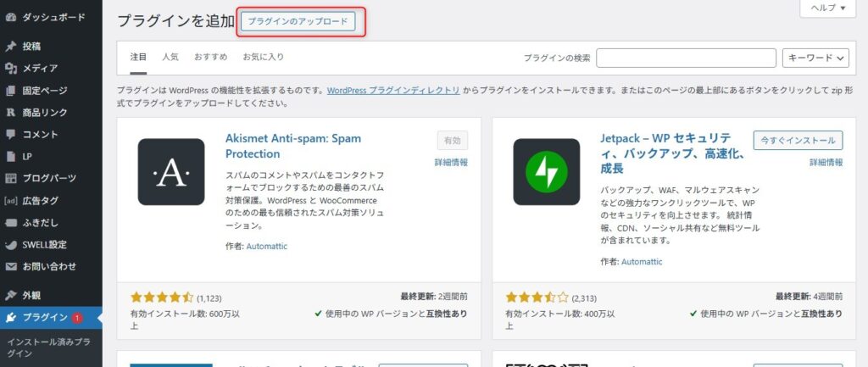Open SWELL設定 in sidebar
This screenshot has width=868, height=367.
click(x=44, y=245)
